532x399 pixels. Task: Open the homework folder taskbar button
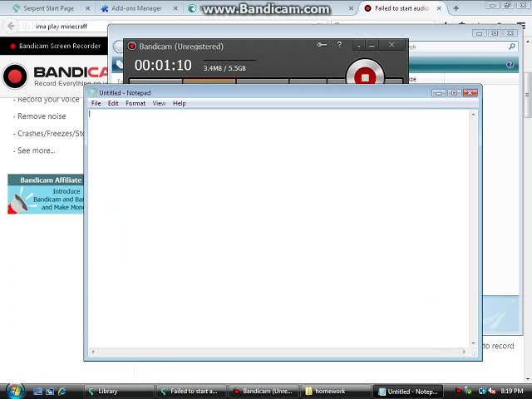pyautogui.click(x=336, y=392)
